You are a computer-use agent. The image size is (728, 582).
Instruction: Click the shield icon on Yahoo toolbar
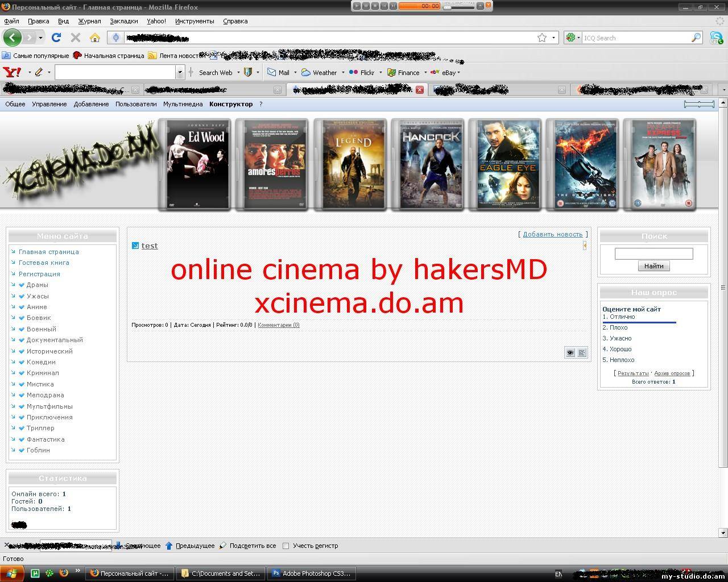247,72
